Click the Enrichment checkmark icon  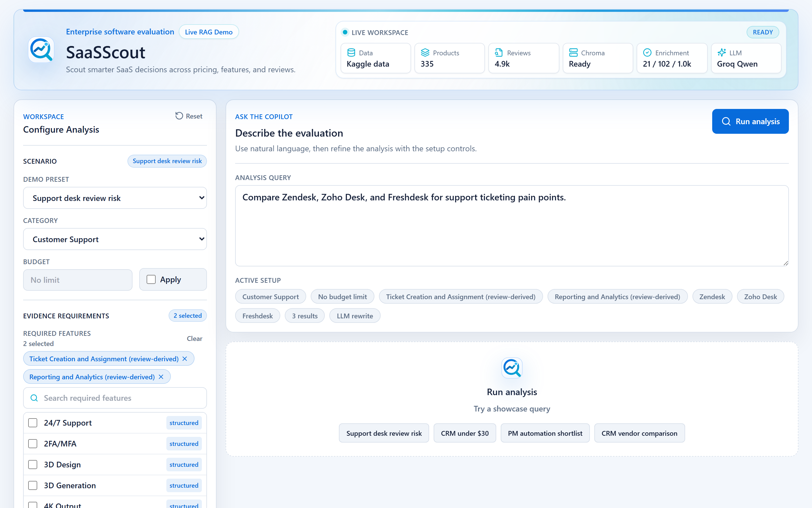tap(647, 53)
